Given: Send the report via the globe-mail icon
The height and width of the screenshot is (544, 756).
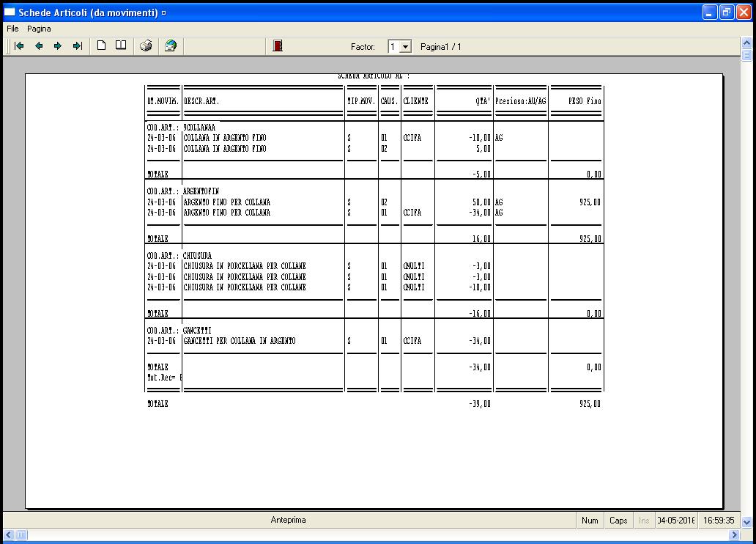Looking at the screenshot, I should pos(170,46).
